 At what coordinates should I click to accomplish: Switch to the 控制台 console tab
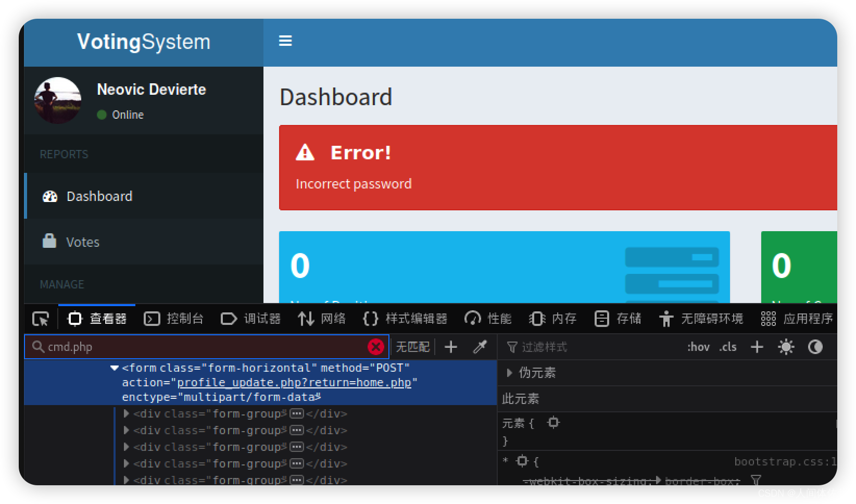pyautogui.click(x=173, y=319)
